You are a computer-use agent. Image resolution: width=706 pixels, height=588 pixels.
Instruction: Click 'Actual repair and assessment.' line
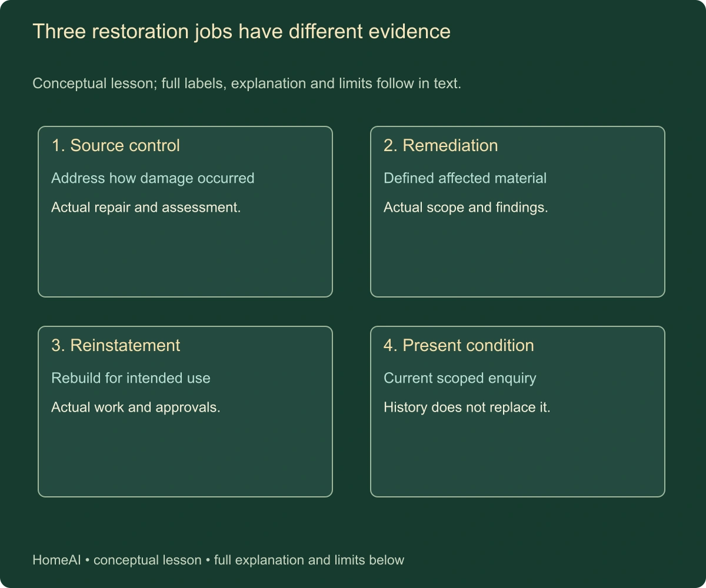point(146,208)
